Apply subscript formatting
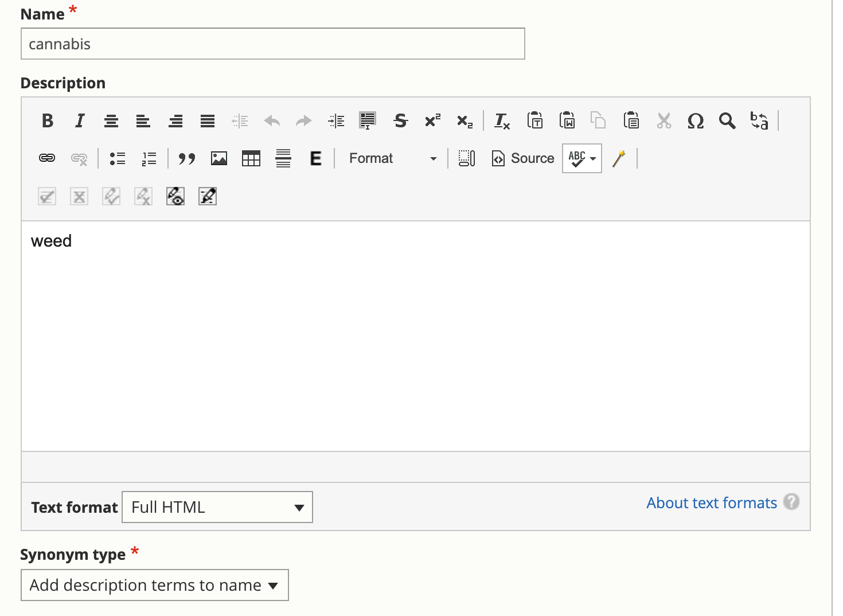843x616 pixels. click(x=465, y=121)
